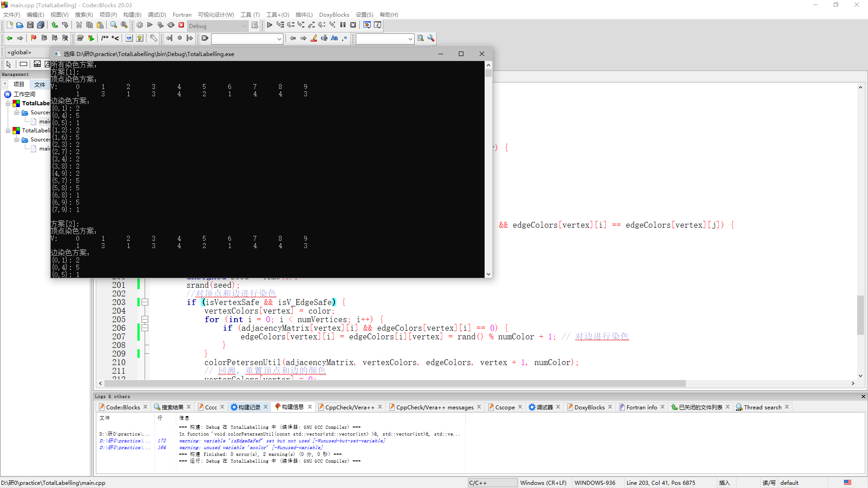Collapse the fold marker at line 206
868x488 pixels.
point(145,328)
